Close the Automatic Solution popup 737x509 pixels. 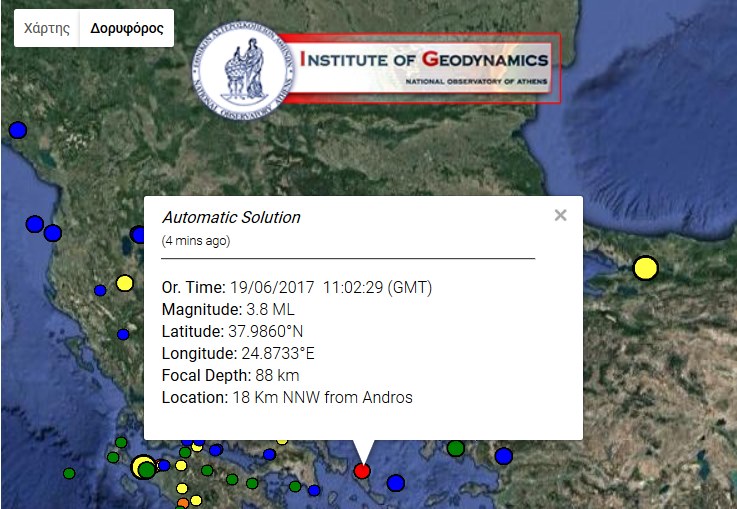pyautogui.click(x=560, y=215)
